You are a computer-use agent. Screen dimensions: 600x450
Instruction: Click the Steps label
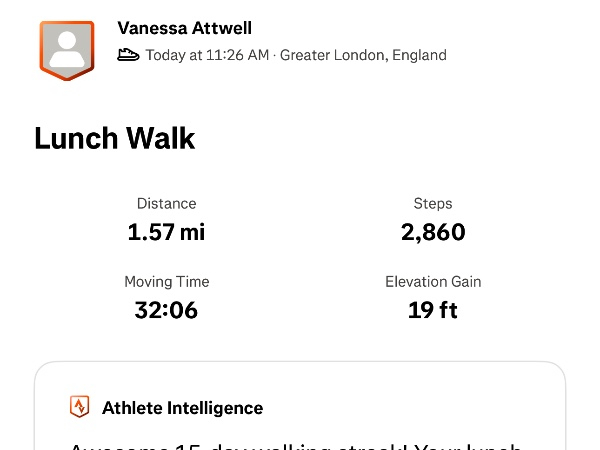click(433, 203)
